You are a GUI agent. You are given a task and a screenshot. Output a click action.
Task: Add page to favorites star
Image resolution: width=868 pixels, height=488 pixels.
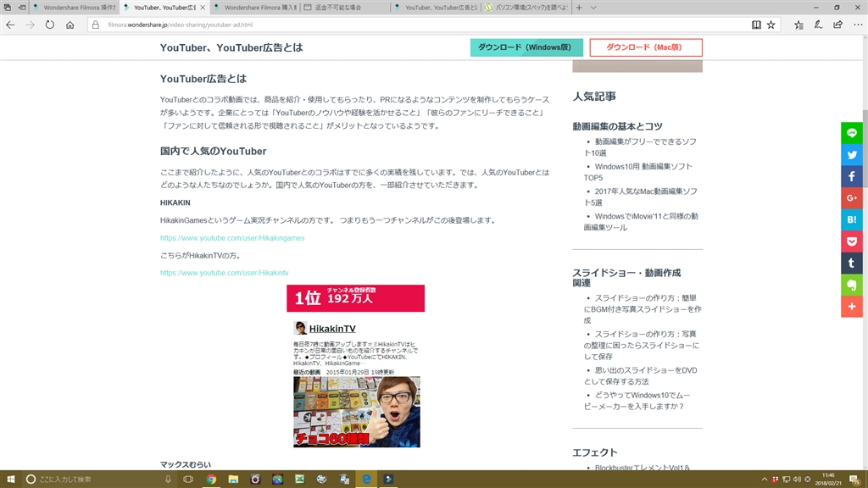(771, 25)
